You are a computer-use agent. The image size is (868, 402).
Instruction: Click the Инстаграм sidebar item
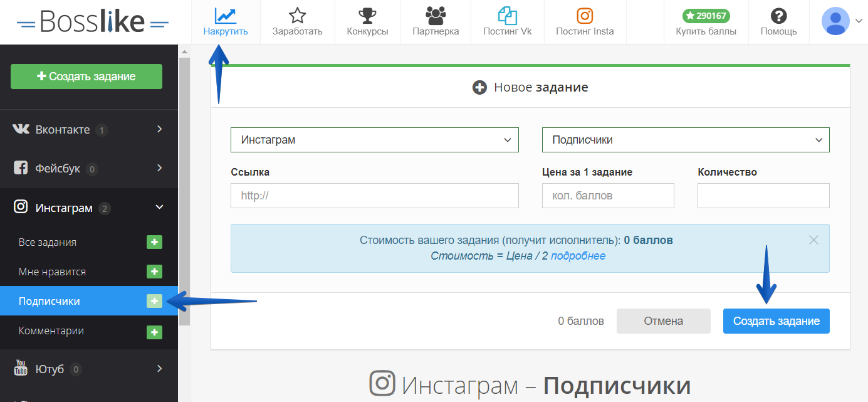(89, 208)
